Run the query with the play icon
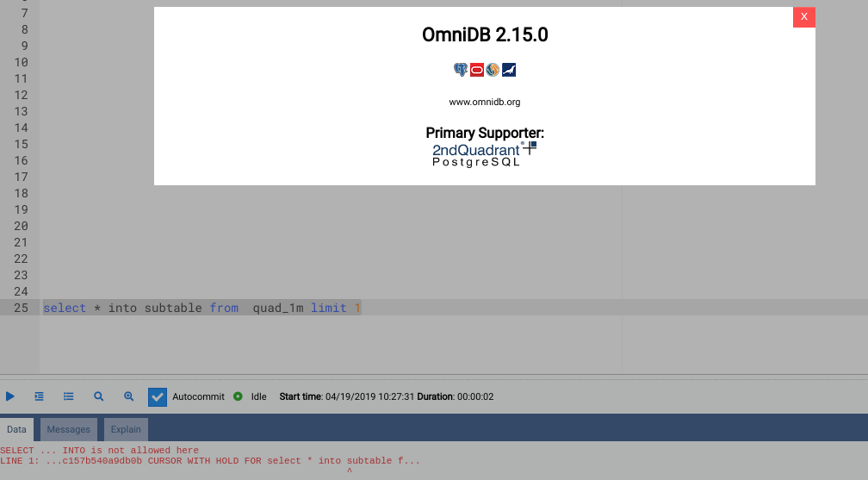 click(10, 396)
